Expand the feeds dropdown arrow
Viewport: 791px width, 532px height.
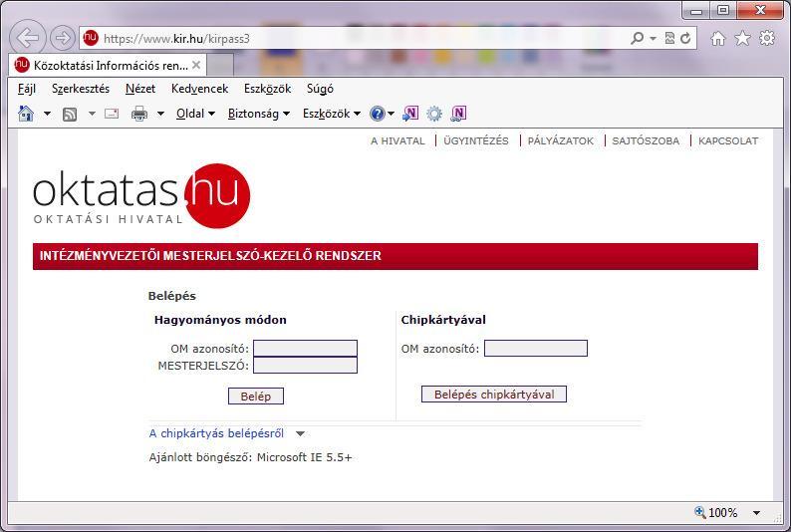point(92,114)
